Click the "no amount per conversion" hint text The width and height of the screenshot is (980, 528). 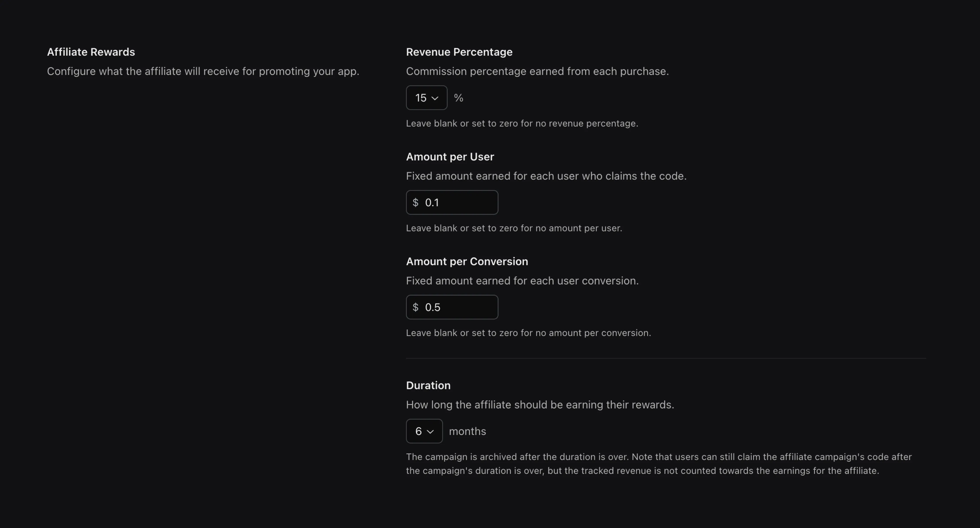(x=528, y=333)
